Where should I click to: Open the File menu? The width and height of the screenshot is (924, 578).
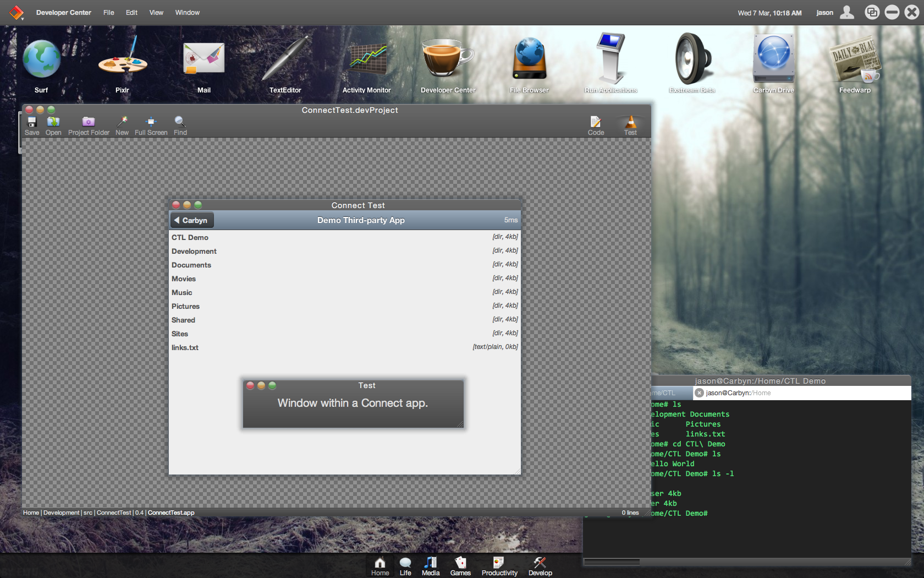[x=109, y=13]
